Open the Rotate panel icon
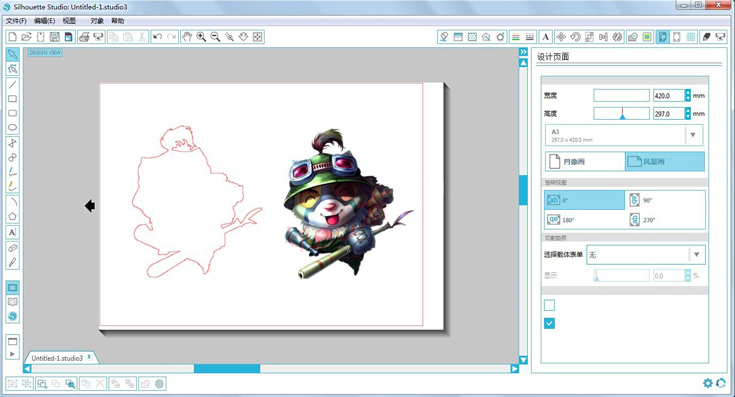The height and width of the screenshot is (397, 735). tap(575, 37)
